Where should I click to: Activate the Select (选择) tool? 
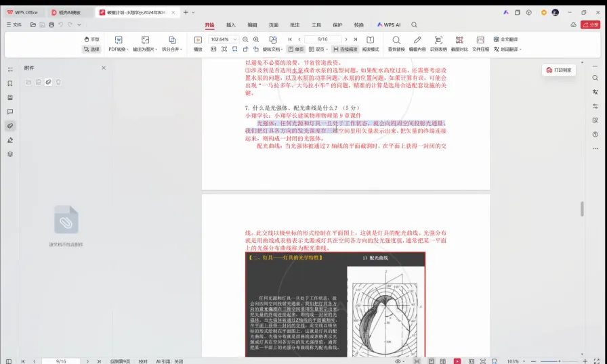tap(91, 49)
